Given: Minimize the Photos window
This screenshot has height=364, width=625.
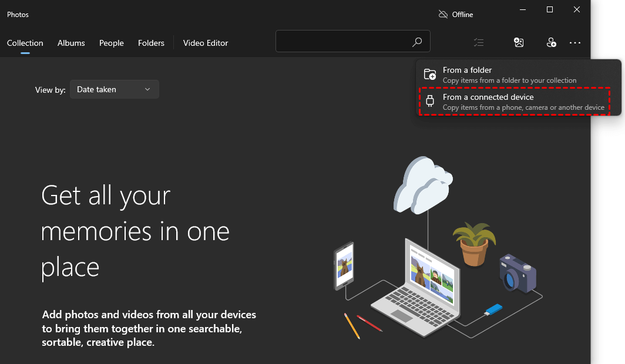Looking at the screenshot, I should (x=523, y=9).
